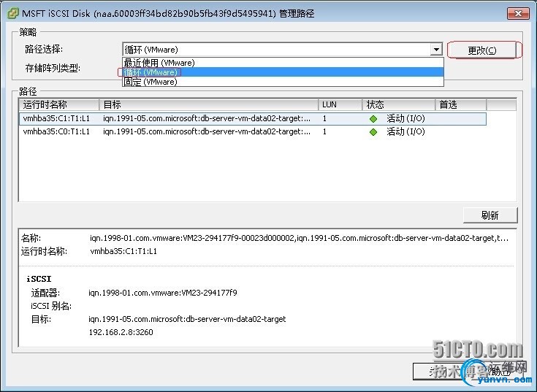
Task: Select path row vmhba35:C0:T1:L1
Action: pos(252,131)
